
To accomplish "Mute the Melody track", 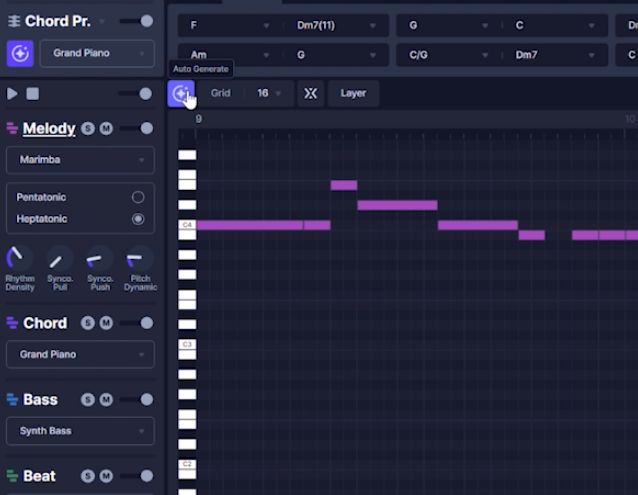I will coord(106,128).
